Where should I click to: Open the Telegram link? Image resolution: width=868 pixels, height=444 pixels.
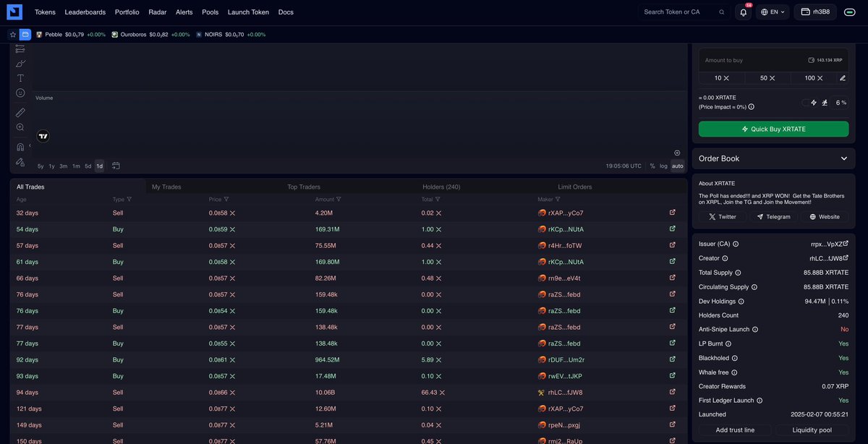pos(773,217)
